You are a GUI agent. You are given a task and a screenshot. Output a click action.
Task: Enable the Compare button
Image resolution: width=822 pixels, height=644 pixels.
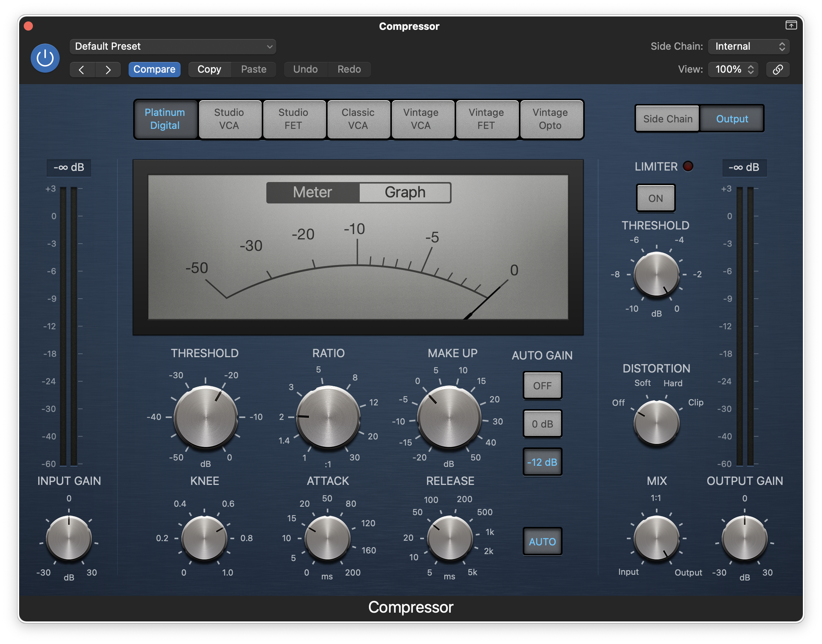tap(154, 70)
